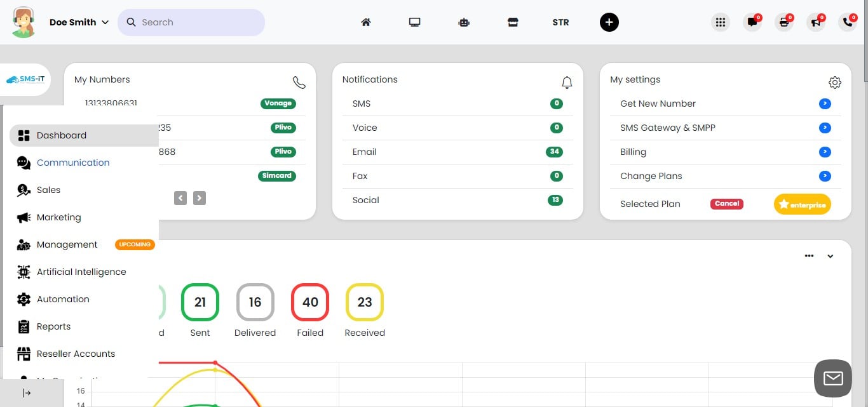Click the Email count badge 34
The width and height of the screenshot is (868, 407).
pos(554,152)
